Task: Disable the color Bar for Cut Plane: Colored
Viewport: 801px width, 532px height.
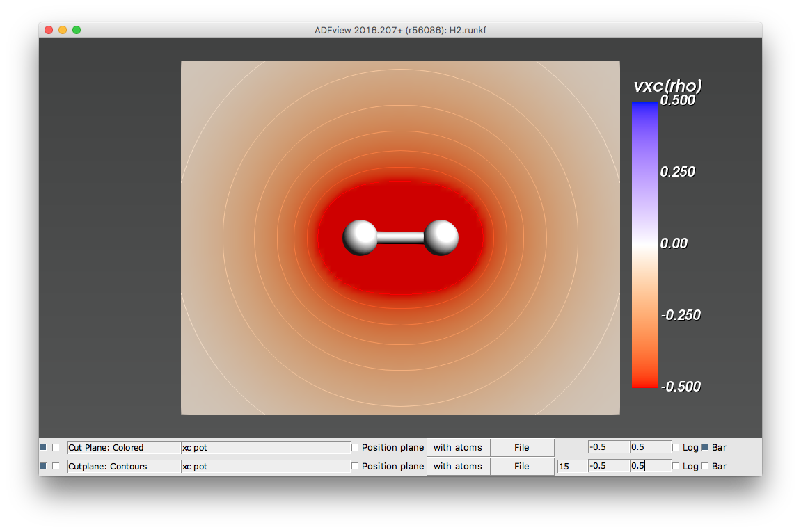Action: point(705,447)
